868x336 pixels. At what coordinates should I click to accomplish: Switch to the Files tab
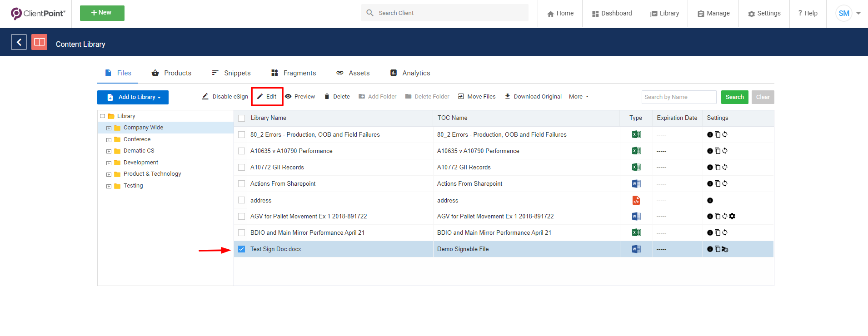tap(118, 73)
